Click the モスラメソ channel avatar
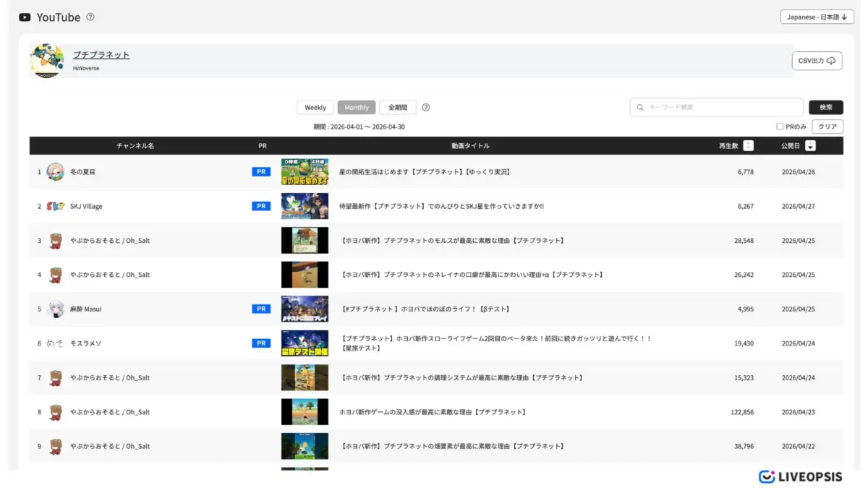 [x=56, y=343]
